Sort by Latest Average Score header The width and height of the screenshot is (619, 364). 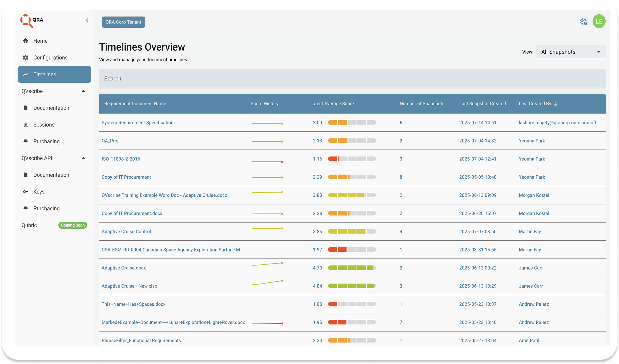332,104
